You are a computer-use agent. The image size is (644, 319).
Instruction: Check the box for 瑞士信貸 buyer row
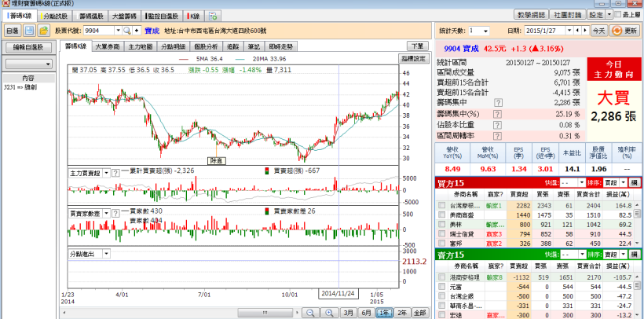tap(441, 233)
